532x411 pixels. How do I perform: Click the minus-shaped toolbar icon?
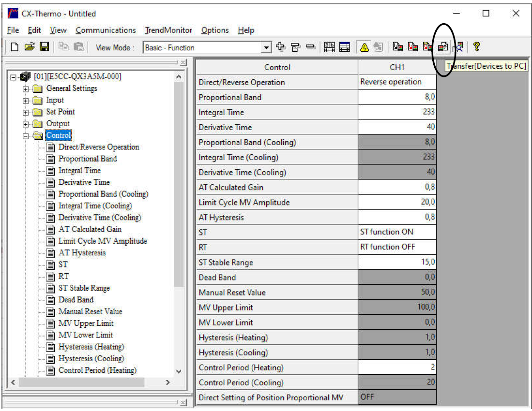tap(310, 47)
